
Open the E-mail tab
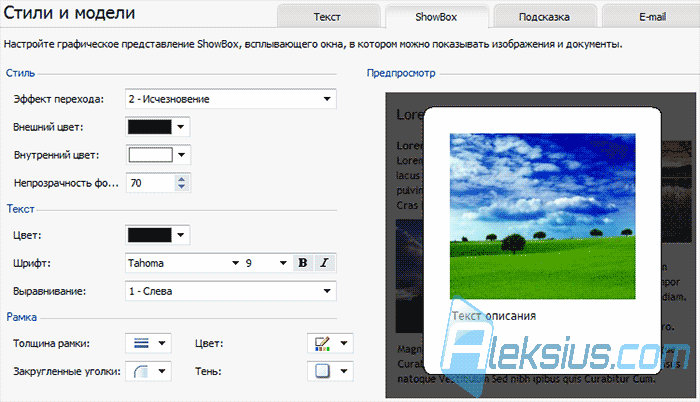click(x=652, y=17)
